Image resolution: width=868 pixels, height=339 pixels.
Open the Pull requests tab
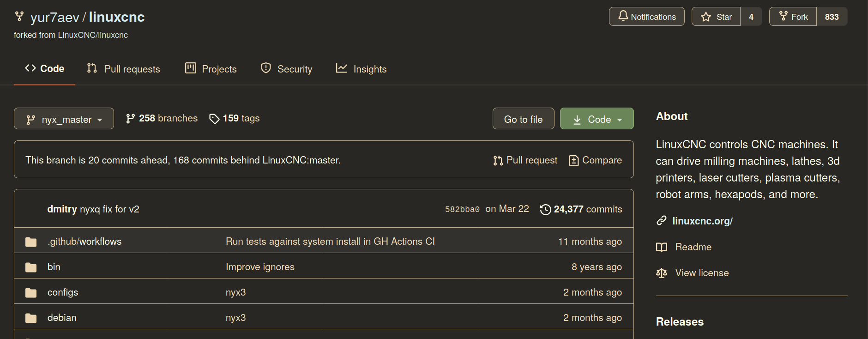pos(123,69)
